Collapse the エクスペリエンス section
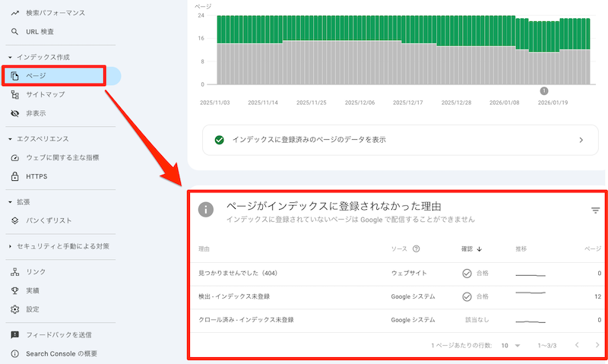The width and height of the screenshot is (608, 364). click(x=10, y=139)
